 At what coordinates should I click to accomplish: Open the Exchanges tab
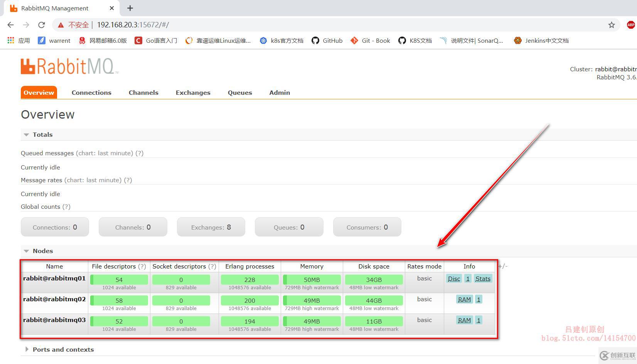tap(193, 92)
